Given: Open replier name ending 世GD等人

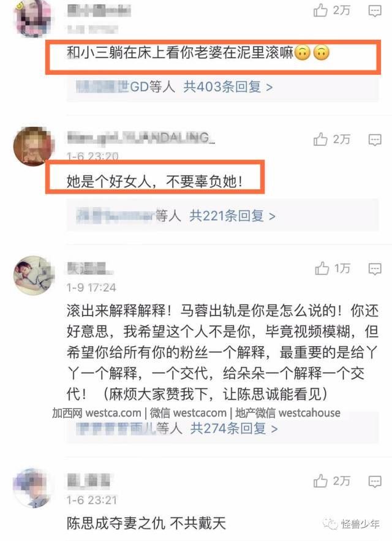Looking at the screenshot, I should tap(126, 86).
